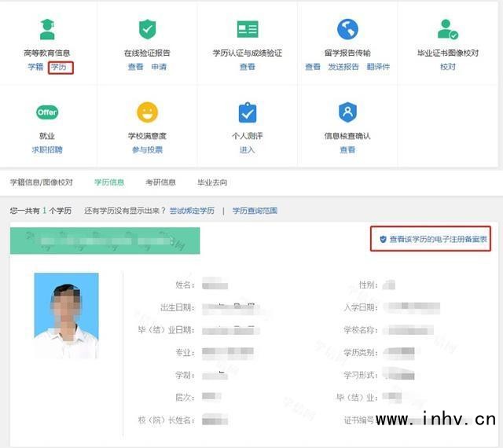
Task: Click the 在线验证报告 shield icon
Action: coord(147,29)
